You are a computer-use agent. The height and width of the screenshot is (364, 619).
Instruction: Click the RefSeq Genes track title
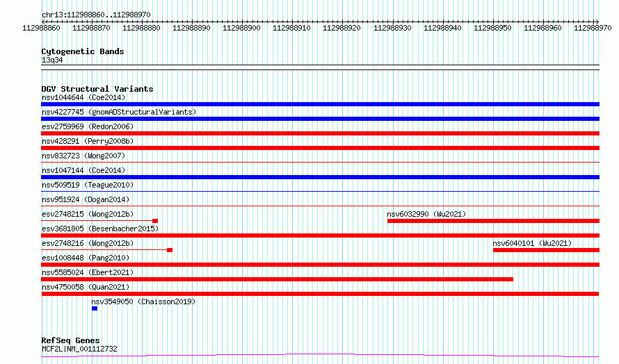click(71, 340)
